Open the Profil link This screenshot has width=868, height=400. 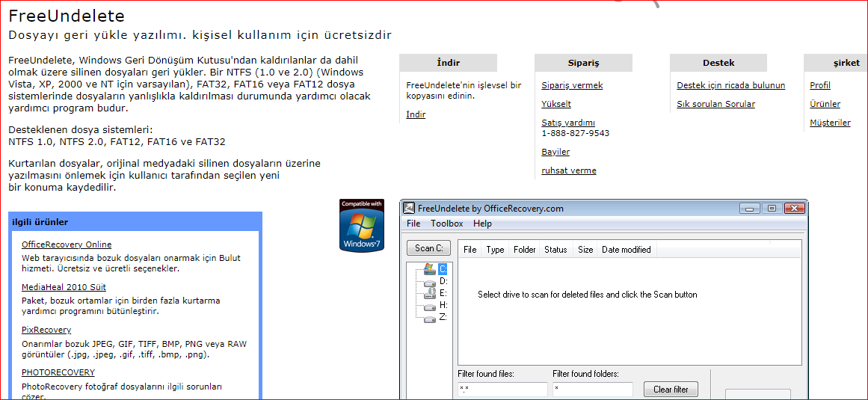pyautogui.click(x=820, y=85)
